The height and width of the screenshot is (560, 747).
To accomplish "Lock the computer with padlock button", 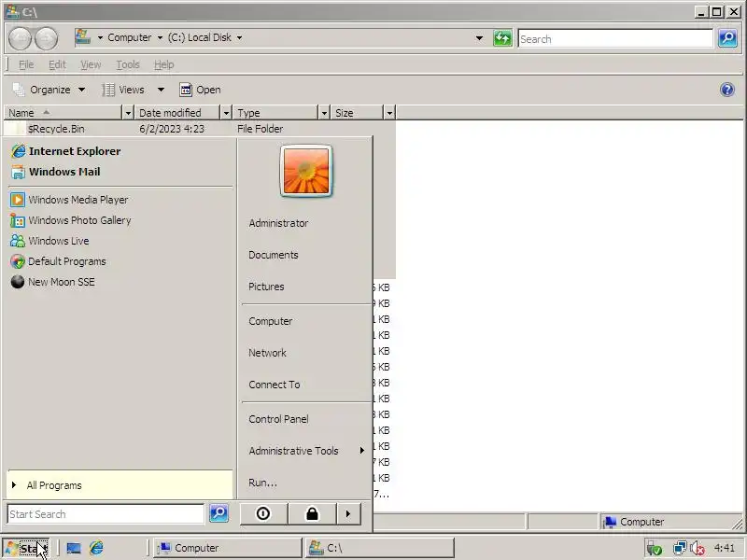I will point(312,513).
